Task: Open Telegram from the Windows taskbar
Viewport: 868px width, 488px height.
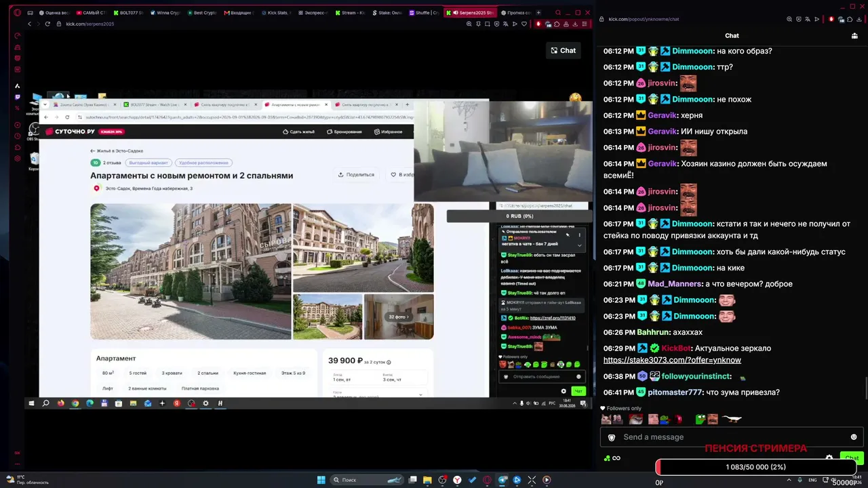Action: pos(502,480)
